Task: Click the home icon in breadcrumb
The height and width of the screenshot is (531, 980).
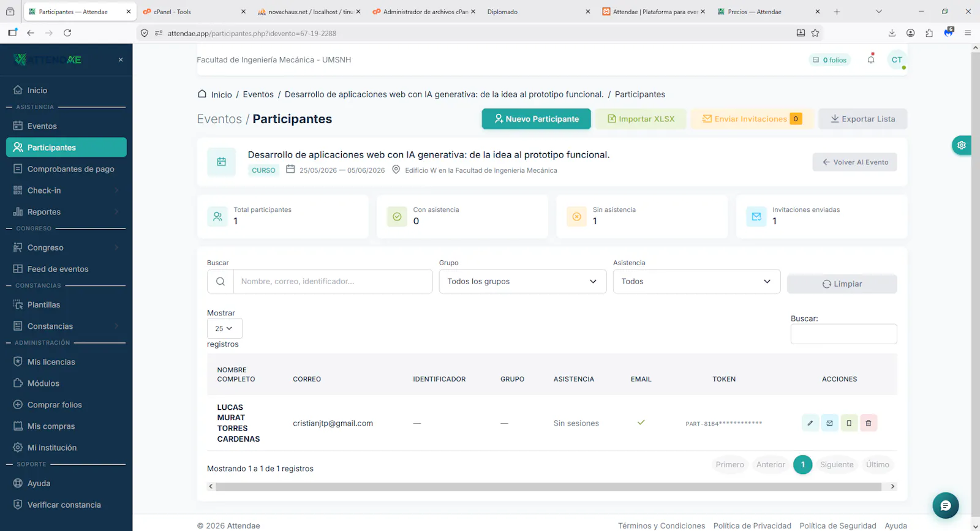Action: pyautogui.click(x=202, y=94)
